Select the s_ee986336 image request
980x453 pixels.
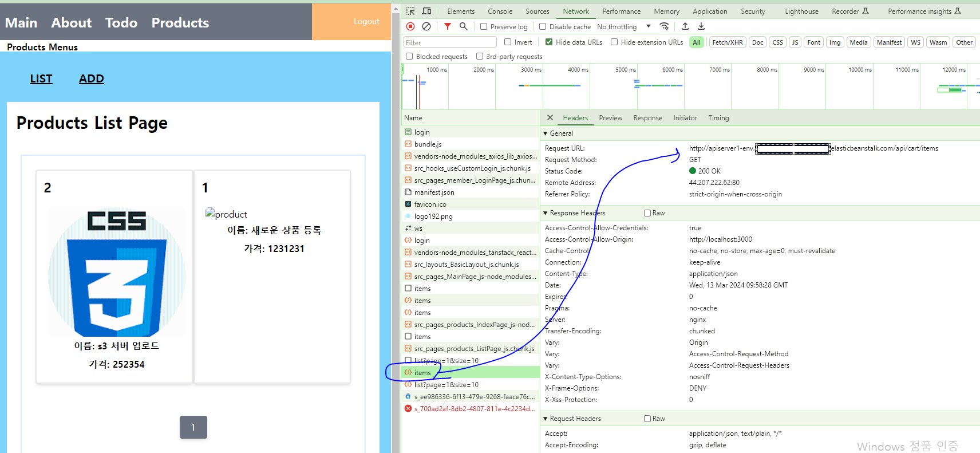[x=471, y=397]
